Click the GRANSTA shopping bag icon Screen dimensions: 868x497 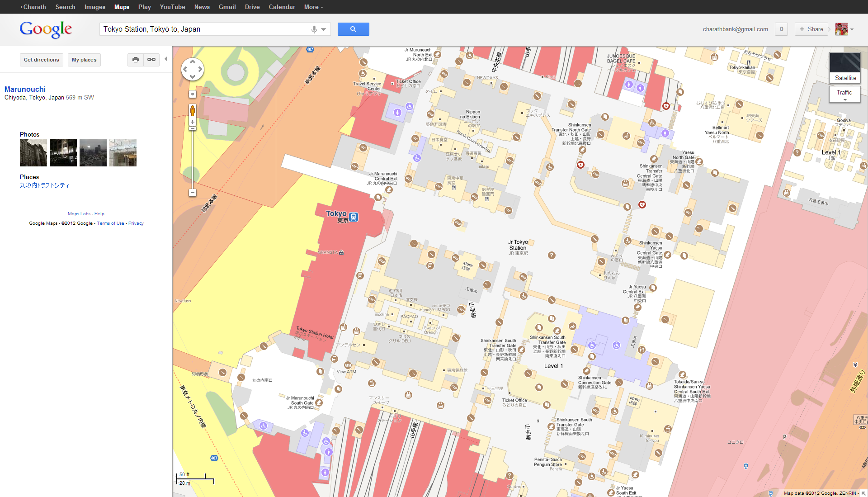341,252
